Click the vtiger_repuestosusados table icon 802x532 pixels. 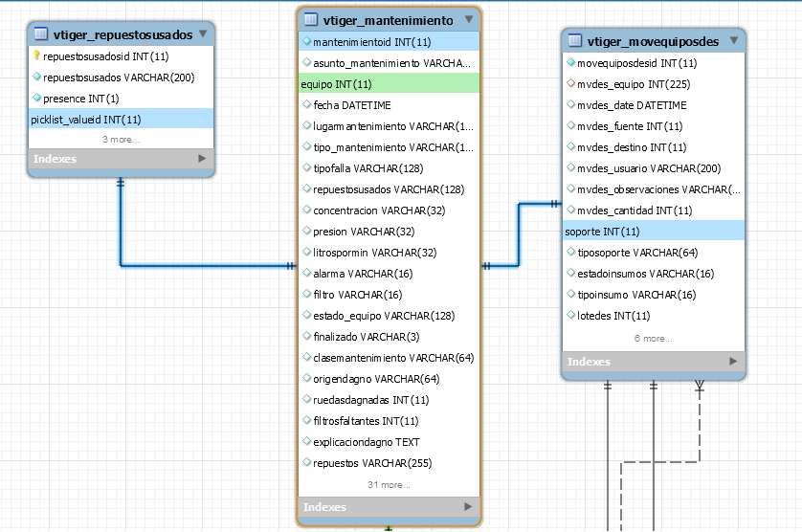click(40, 33)
